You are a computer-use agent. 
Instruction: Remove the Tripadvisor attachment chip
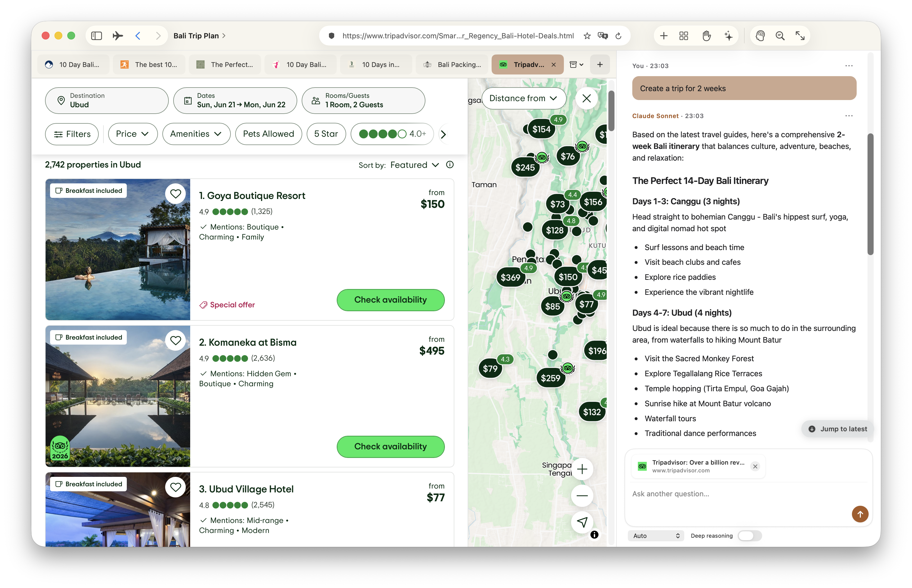[755, 467]
